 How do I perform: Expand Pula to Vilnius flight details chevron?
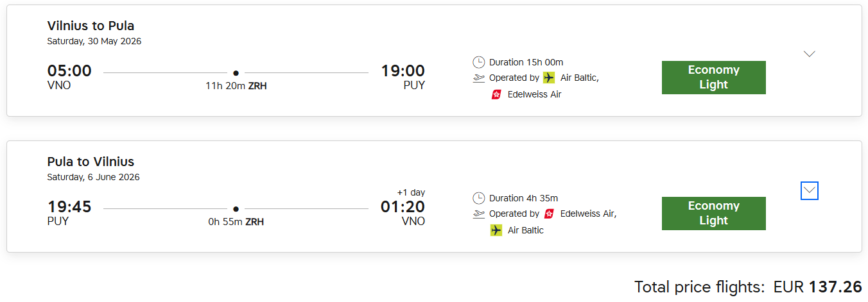[809, 190]
